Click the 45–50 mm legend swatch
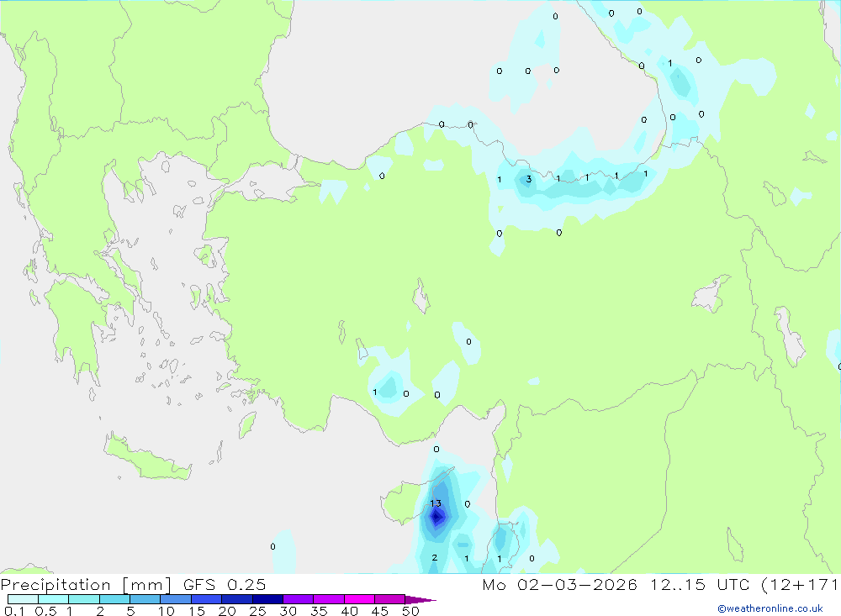841x616 pixels. pyautogui.click(x=390, y=599)
